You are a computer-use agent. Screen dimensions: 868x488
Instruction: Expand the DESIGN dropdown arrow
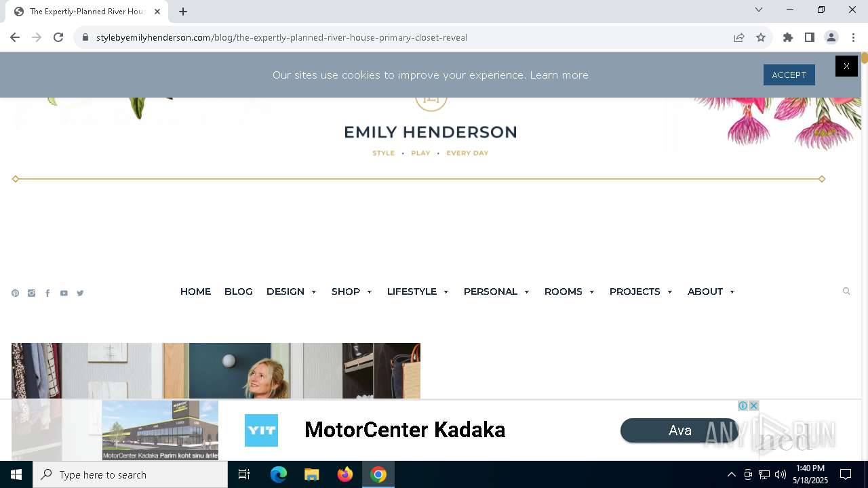[314, 292]
